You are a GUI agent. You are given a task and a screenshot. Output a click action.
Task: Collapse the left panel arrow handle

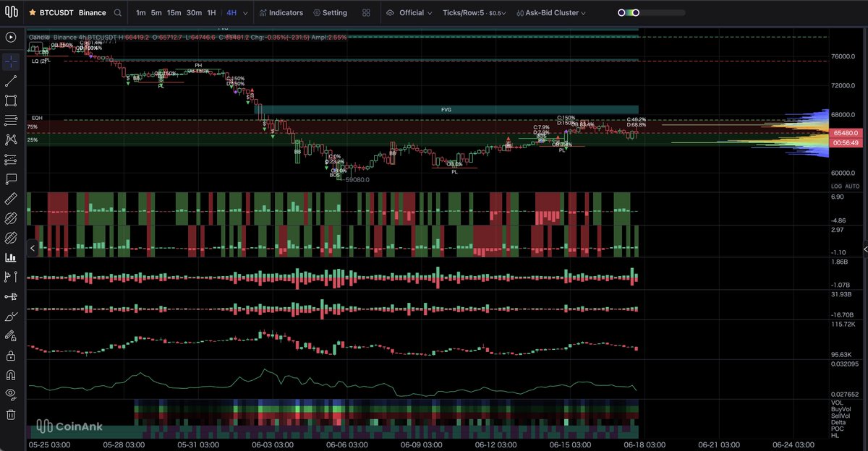click(x=32, y=248)
